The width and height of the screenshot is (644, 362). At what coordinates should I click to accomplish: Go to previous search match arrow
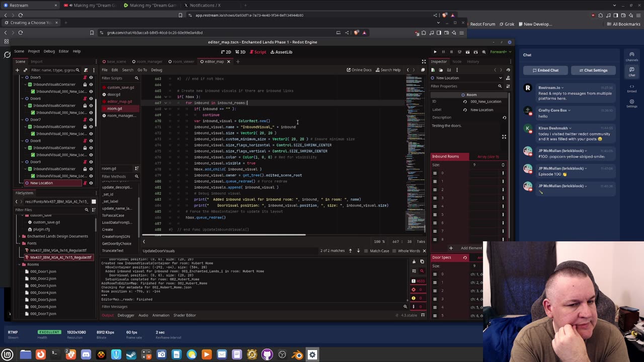351,251
